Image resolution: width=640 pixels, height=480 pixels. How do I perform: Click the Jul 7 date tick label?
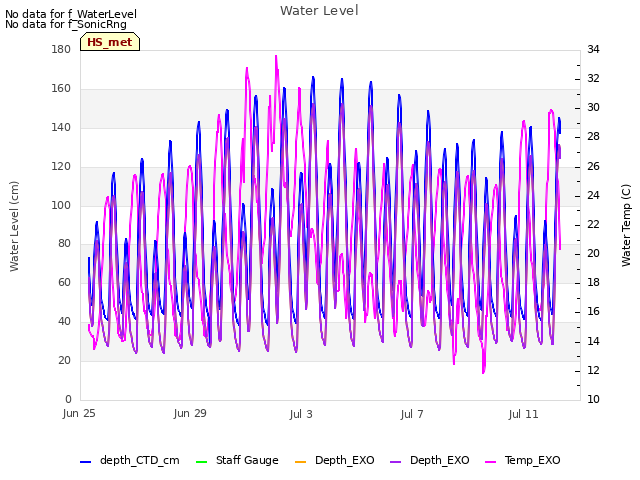point(412,414)
